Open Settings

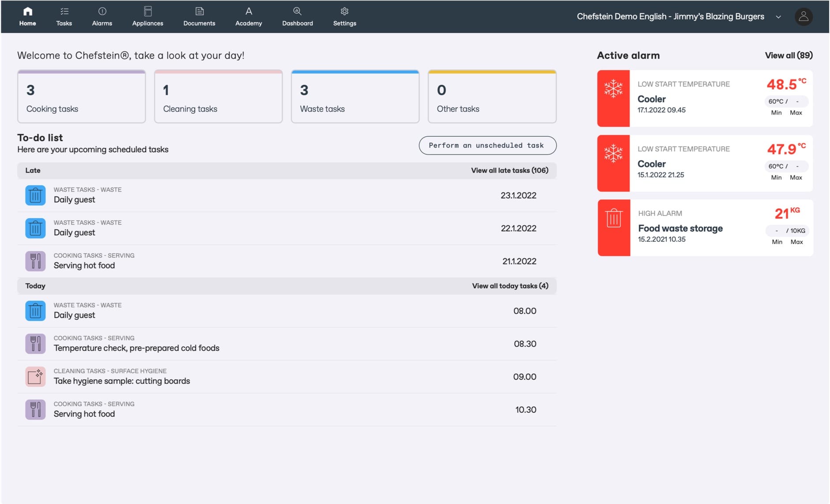(x=344, y=16)
